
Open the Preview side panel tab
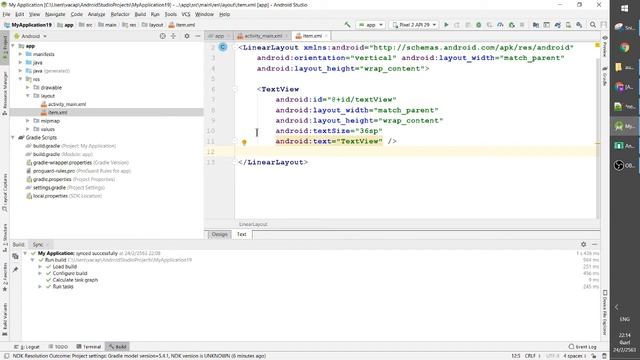[x=605, y=46]
